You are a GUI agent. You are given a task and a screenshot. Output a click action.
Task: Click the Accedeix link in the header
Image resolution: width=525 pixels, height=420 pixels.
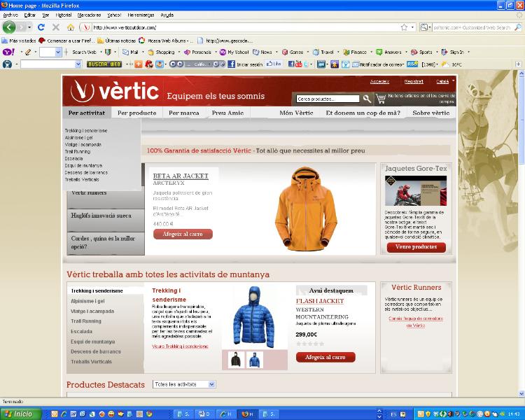(379, 81)
